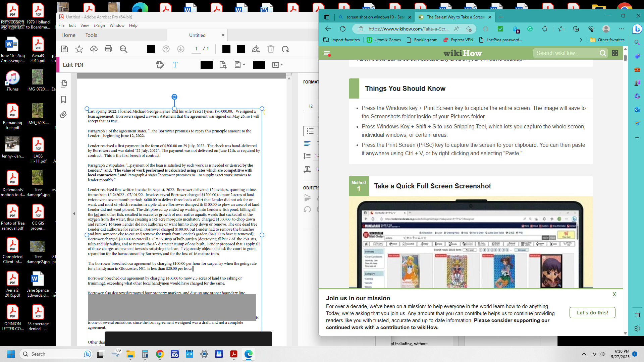Screen dimensions: 644x362
Task: Select the Add Text tool in Edit PDF
Action: click(175, 65)
